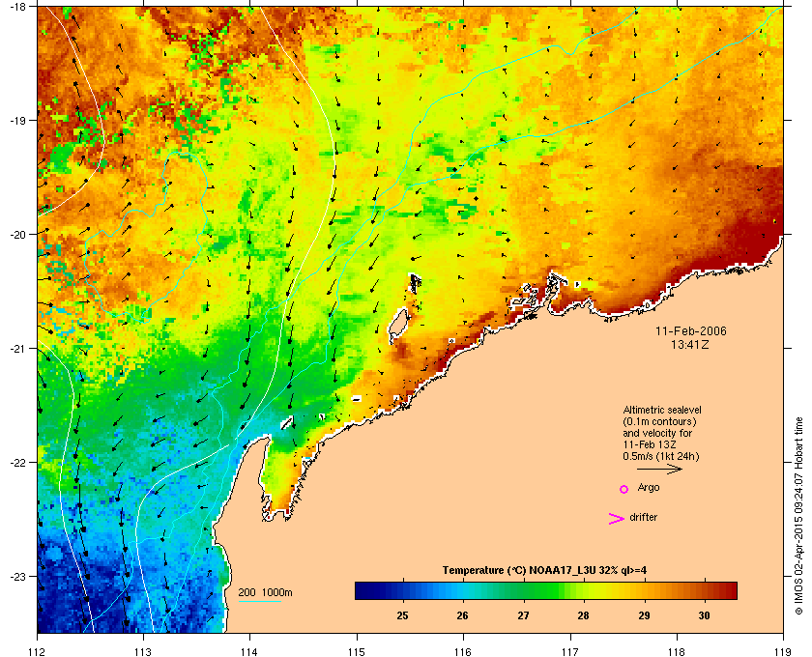Screen dimensions: 812x657
Task: Click the colorbar tick label 28
Action: coord(584,615)
